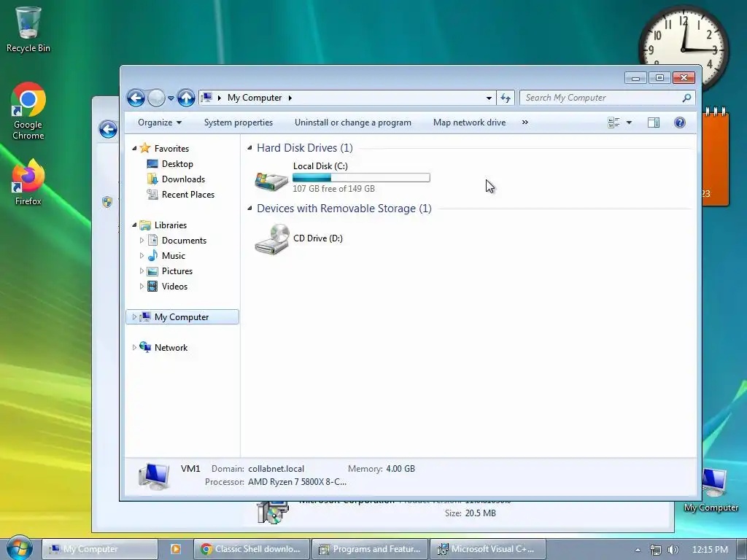Open the Music library

click(x=174, y=256)
